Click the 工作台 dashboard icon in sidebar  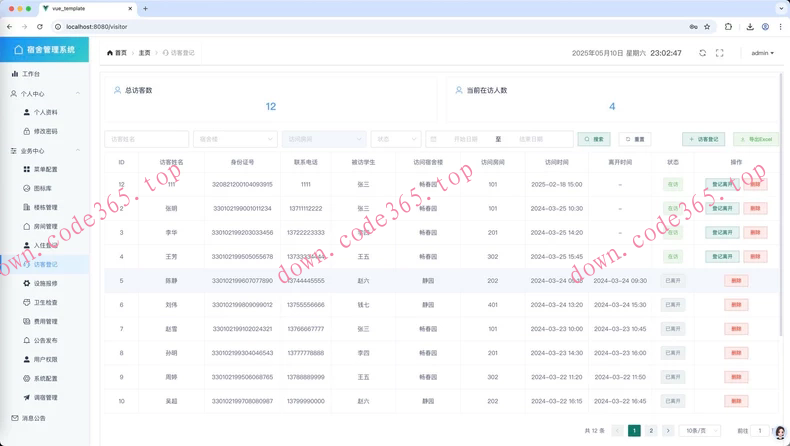coord(15,74)
